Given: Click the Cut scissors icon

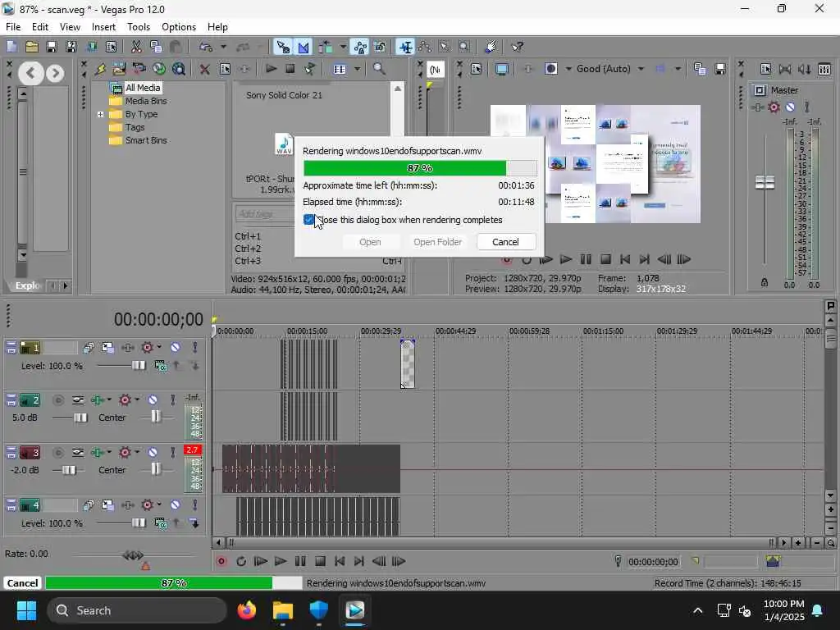Looking at the screenshot, I should tap(136, 47).
